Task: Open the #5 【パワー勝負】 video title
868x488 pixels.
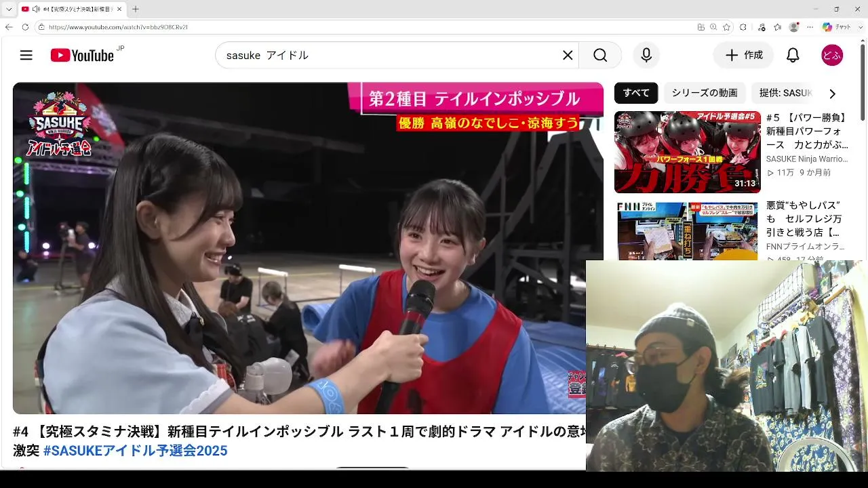Action: [x=807, y=131]
